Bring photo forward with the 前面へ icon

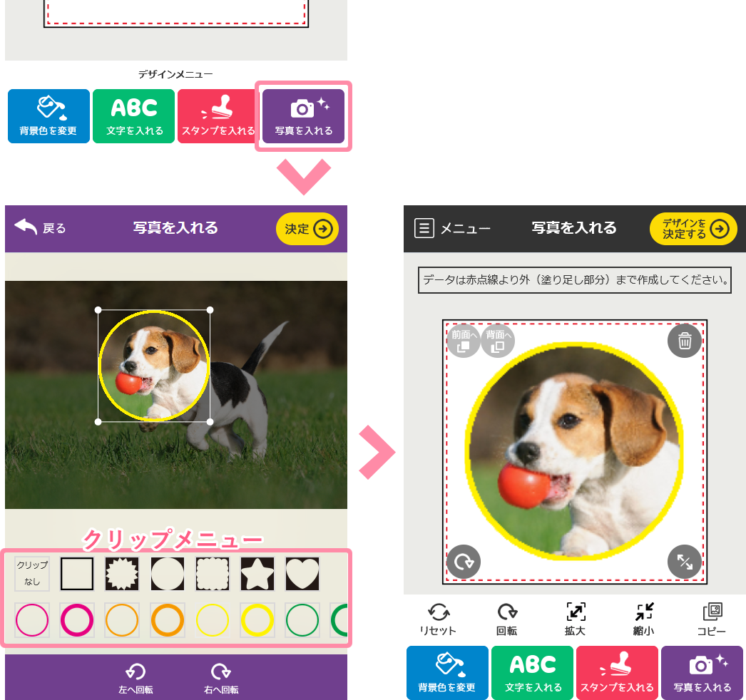tap(463, 341)
